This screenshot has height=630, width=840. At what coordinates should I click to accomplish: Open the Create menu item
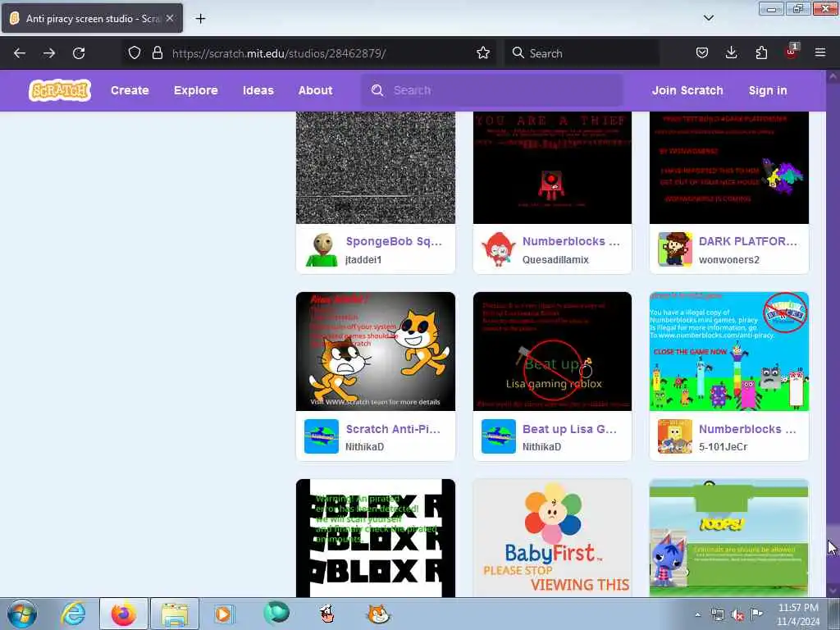[130, 90]
